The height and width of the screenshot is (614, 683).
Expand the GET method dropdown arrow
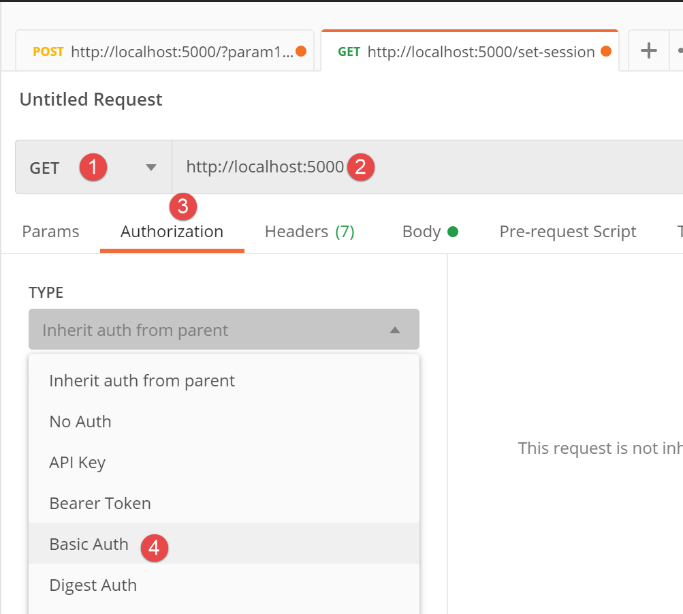(151, 168)
